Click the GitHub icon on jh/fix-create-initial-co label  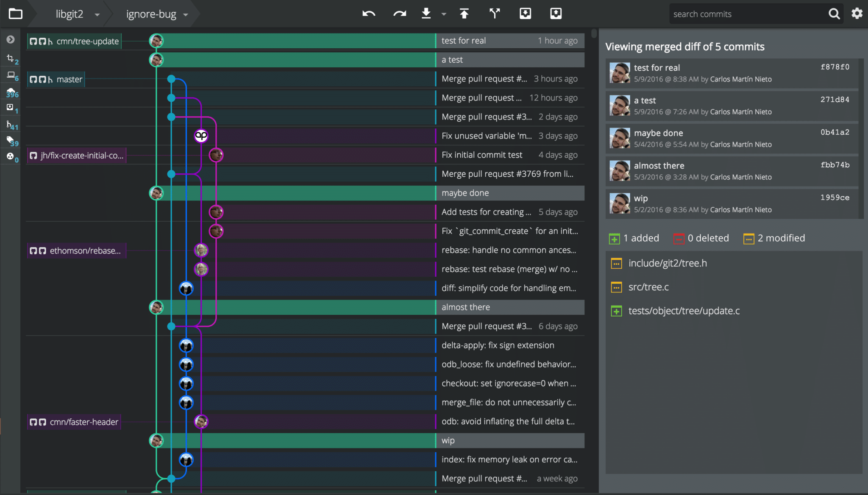(x=33, y=156)
